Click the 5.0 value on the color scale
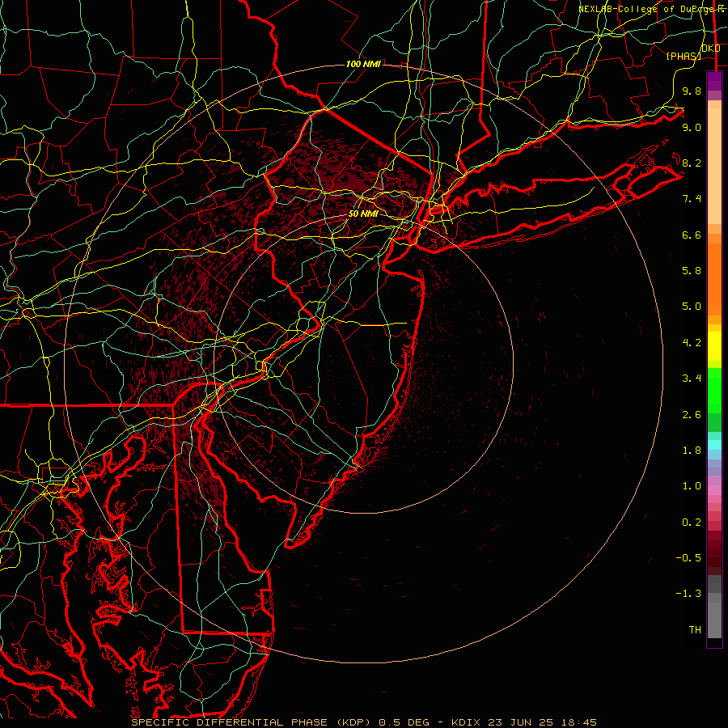728x728 pixels. pyautogui.click(x=692, y=307)
